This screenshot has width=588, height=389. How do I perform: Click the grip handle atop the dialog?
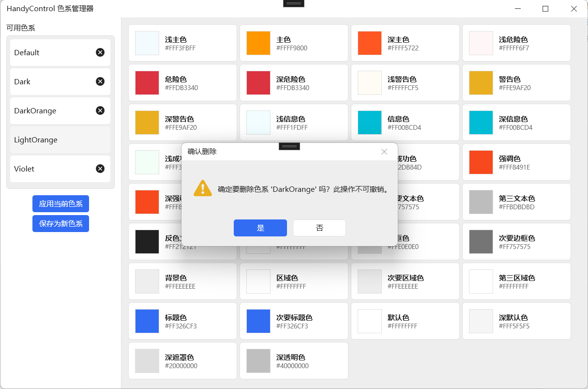[x=289, y=146]
